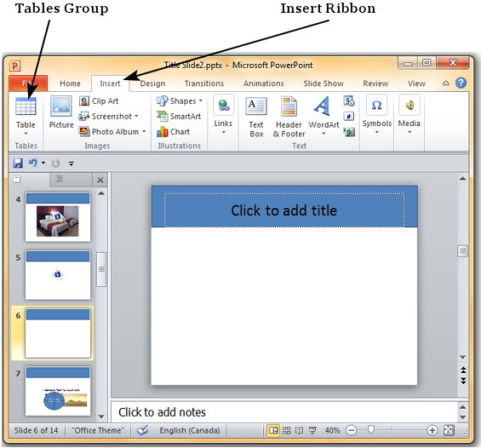Open the Transitions tab

(x=204, y=83)
